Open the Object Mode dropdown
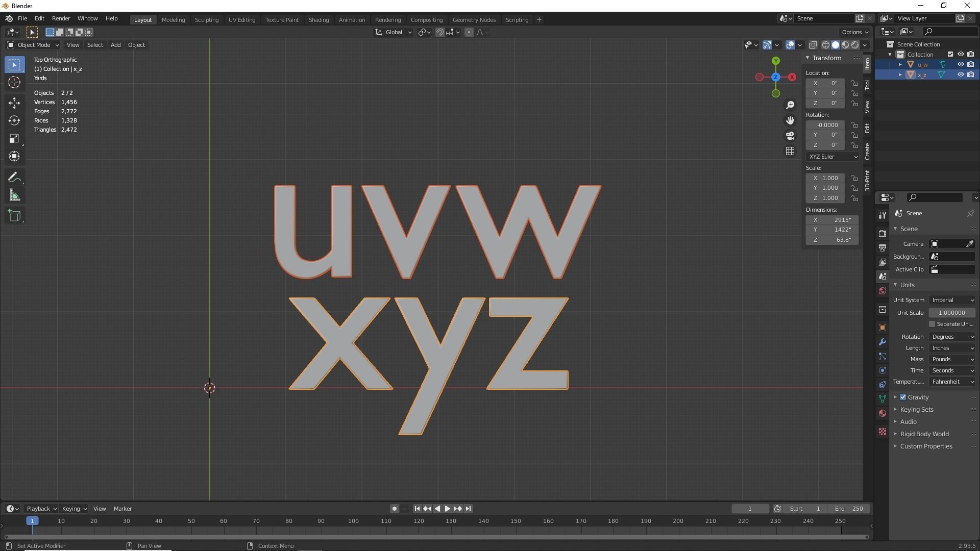Screen dimensions: 980x551 33,45
